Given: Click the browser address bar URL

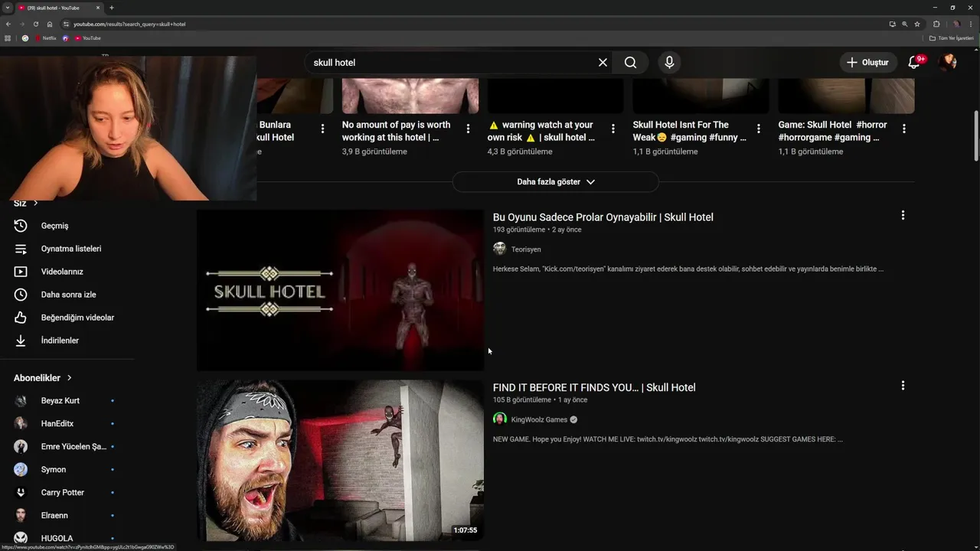Looking at the screenshot, I should pos(129,24).
